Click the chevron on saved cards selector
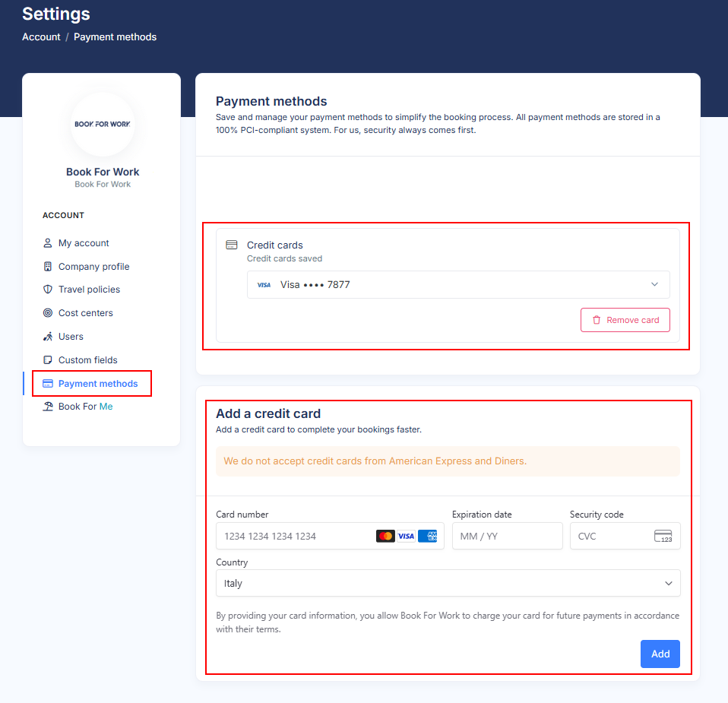The image size is (728, 703). point(654,285)
